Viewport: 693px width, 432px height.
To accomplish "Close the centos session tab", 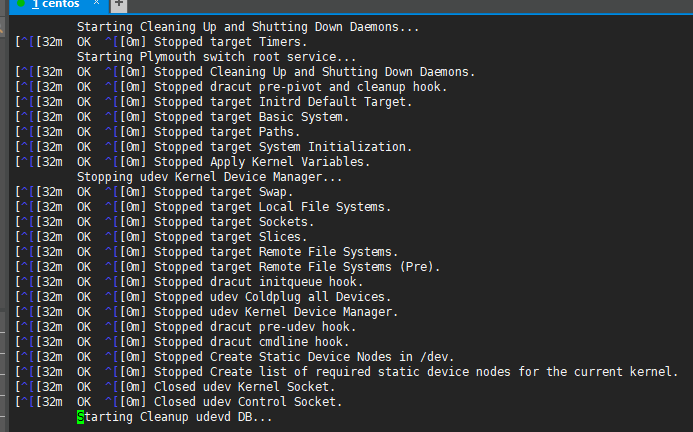I will point(97,5).
